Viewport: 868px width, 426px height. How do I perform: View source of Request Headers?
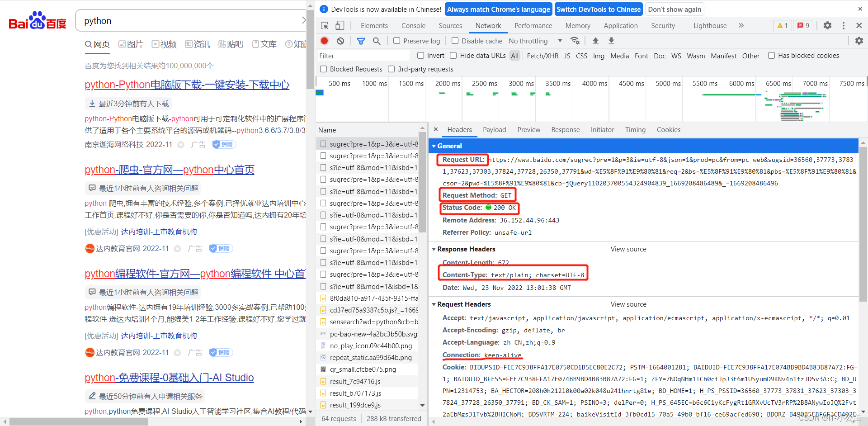click(628, 304)
